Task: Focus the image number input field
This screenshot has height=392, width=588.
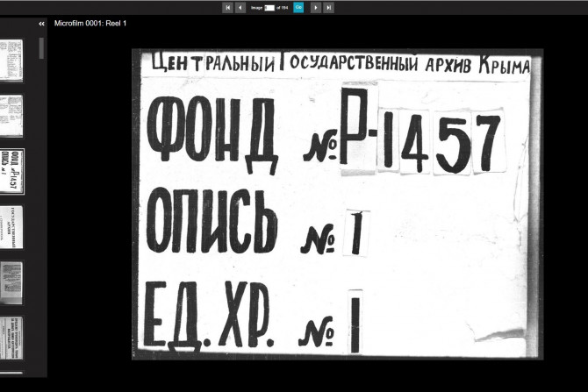Action: 269,7
